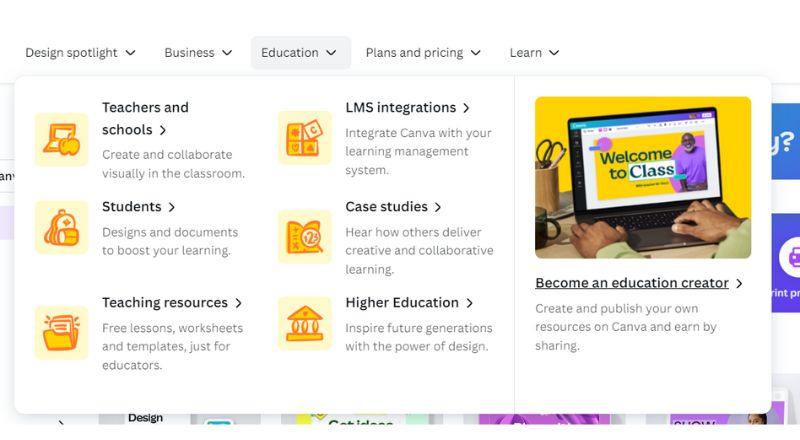
Task: Click Become an education creator link
Action: pos(632,283)
